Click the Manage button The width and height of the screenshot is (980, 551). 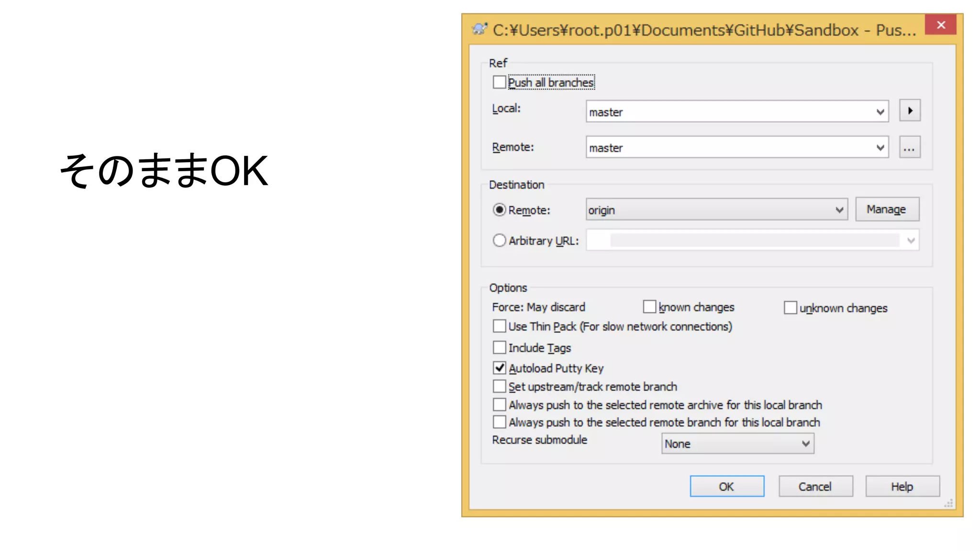point(887,209)
